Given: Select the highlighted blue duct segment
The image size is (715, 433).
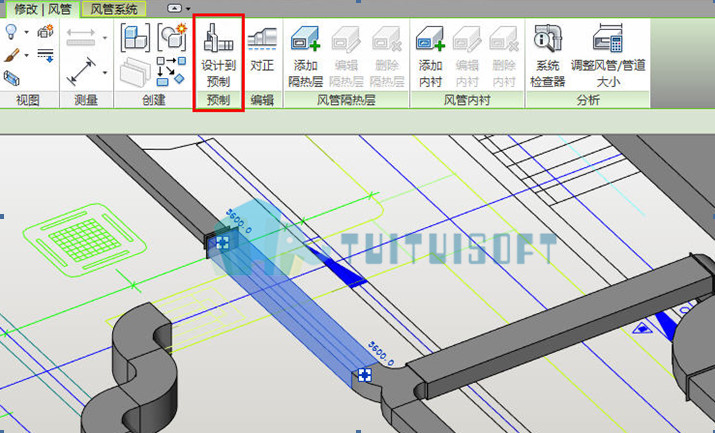Looking at the screenshot, I should 292,310.
